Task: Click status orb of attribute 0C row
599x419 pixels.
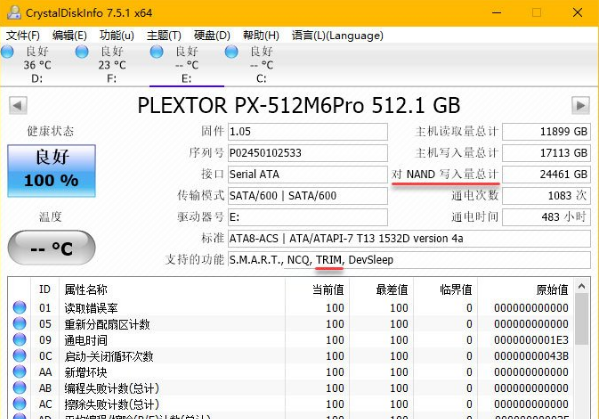Action: tap(19, 356)
